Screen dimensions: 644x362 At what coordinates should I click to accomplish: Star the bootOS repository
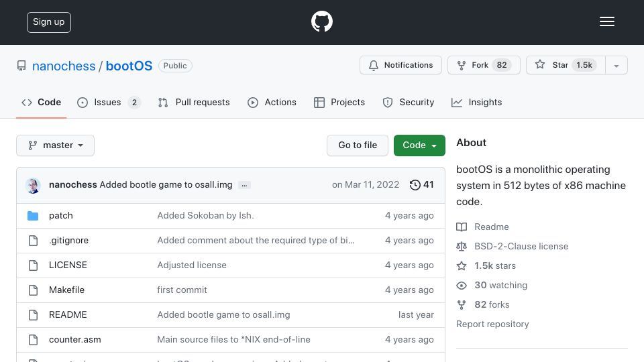pyautogui.click(x=566, y=65)
